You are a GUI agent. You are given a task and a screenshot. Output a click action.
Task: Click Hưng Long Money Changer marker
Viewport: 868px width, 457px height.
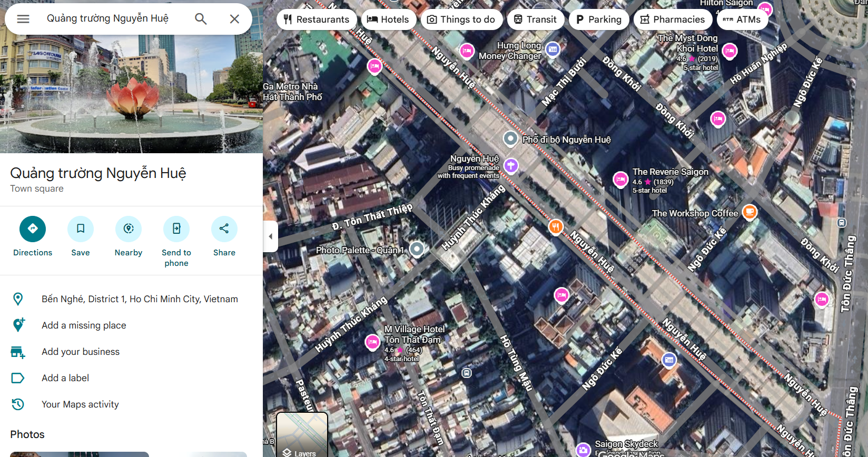click(x=553, y=49)
